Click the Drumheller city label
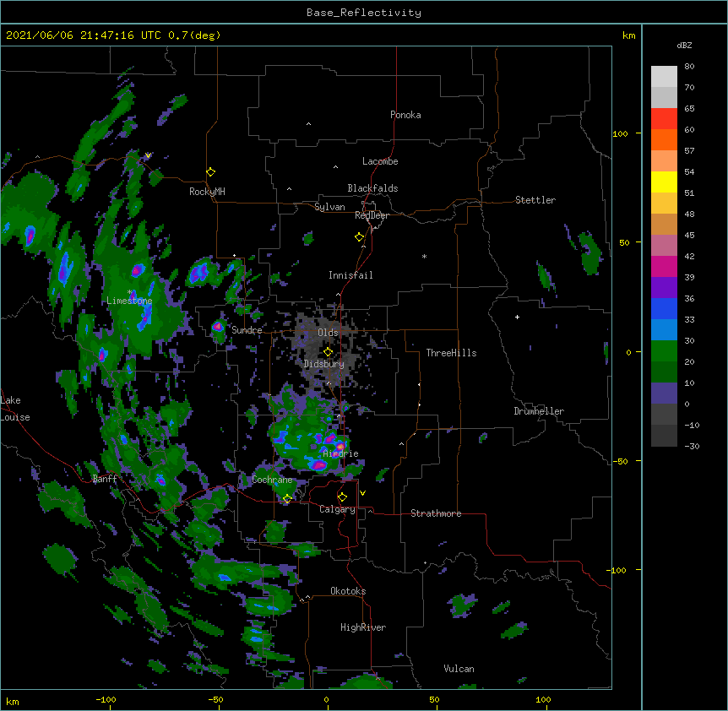The image size is (728, 711). 539,411
